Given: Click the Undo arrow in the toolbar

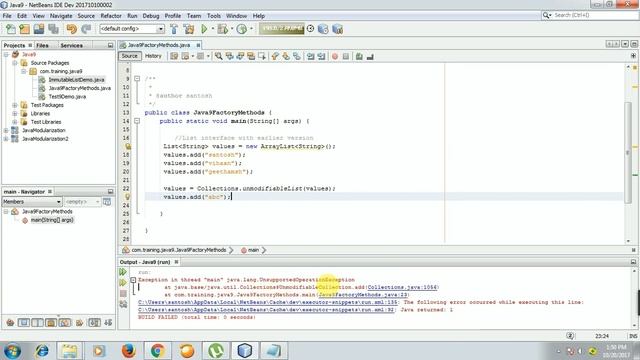Looking at the screenshot, I should tap(72, 29).
